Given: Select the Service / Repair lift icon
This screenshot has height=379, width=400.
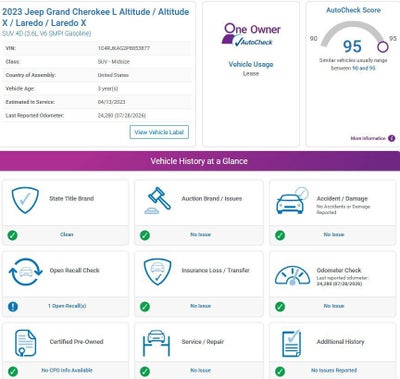Looking at the screenshot, I should [x=156, y=343].
